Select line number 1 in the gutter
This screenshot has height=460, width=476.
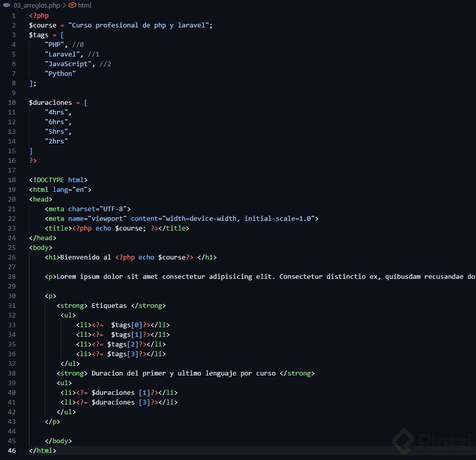[14, 15]
